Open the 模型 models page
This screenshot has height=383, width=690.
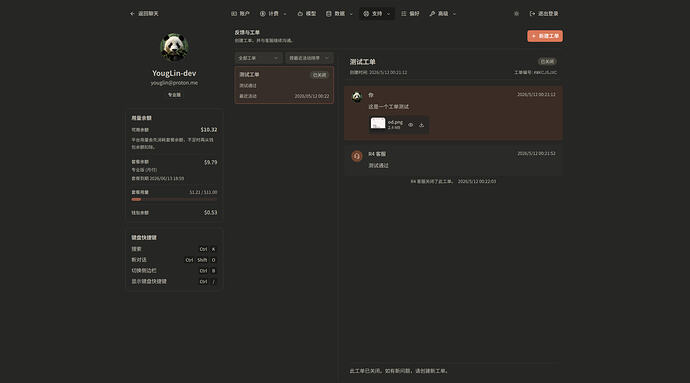pyautogui.click(x=307, y=14)
